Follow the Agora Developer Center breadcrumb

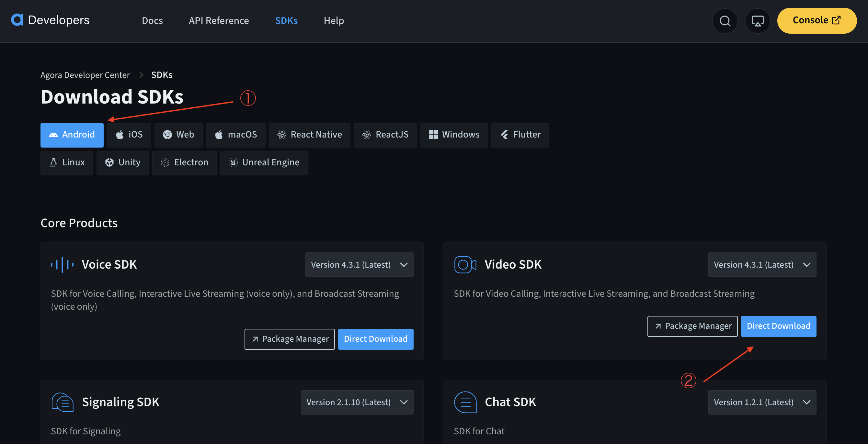[85, 75]
